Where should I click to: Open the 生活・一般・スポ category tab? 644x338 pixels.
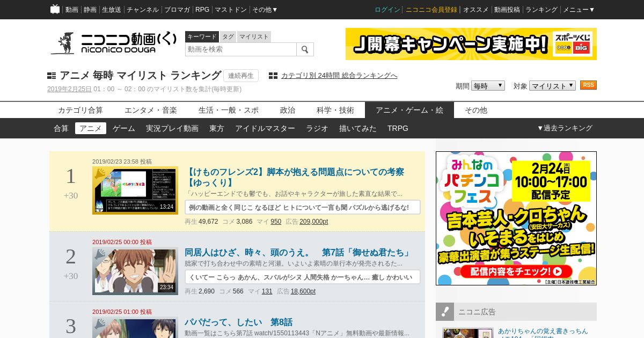(229, 110)
